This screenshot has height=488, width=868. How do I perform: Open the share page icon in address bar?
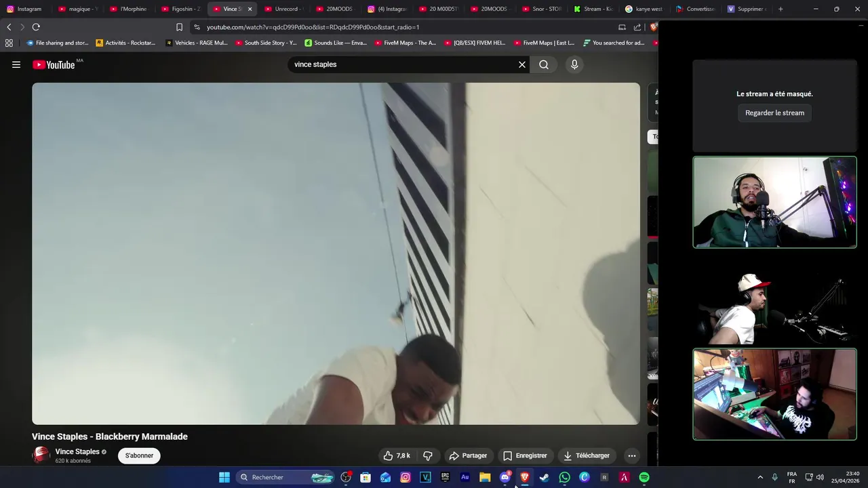point(637,27)
